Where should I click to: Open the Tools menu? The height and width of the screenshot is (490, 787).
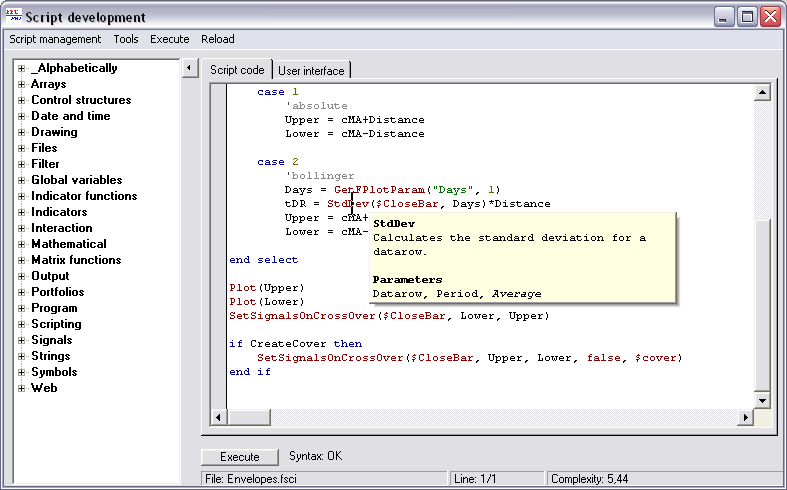pos(126,39)
